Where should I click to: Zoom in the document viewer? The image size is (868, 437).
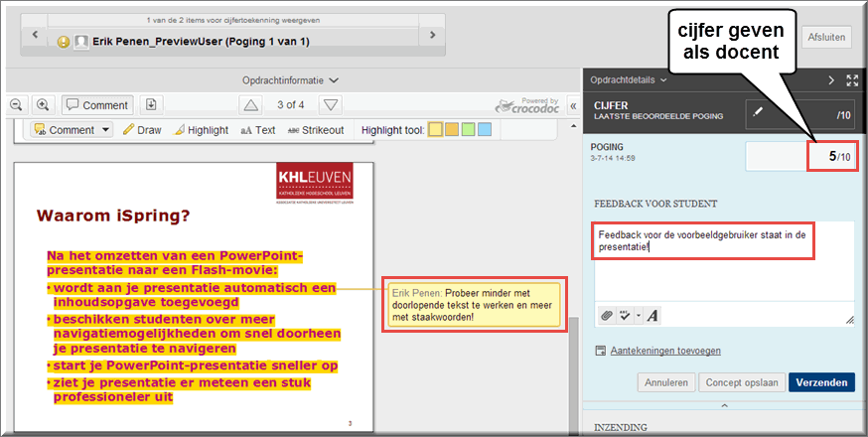coord(43,104)
